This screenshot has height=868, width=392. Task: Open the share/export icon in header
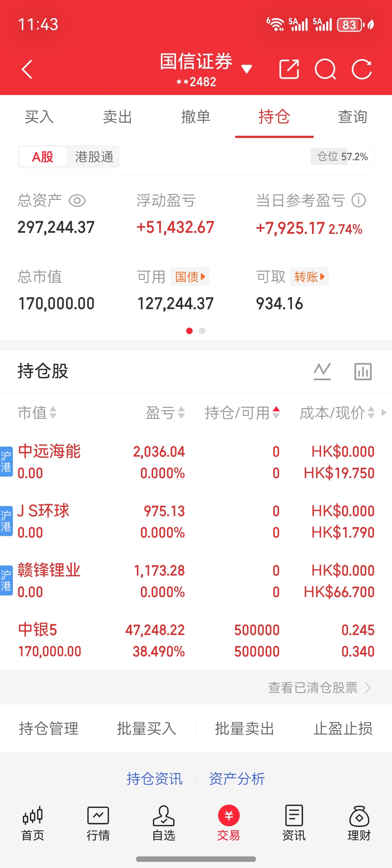[x=289, y=69]
